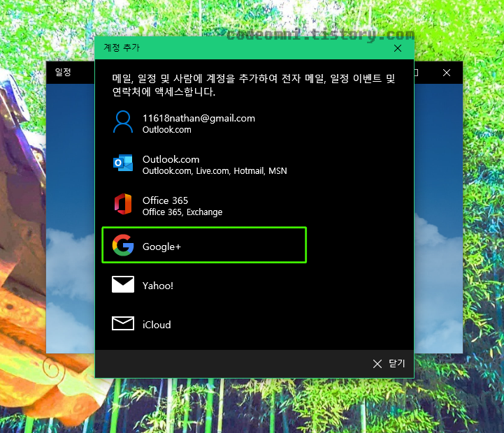Viewport: 504px width, 433px height.
Task: Click the 계정 추가 dialog title
Action: coord(122,47)
